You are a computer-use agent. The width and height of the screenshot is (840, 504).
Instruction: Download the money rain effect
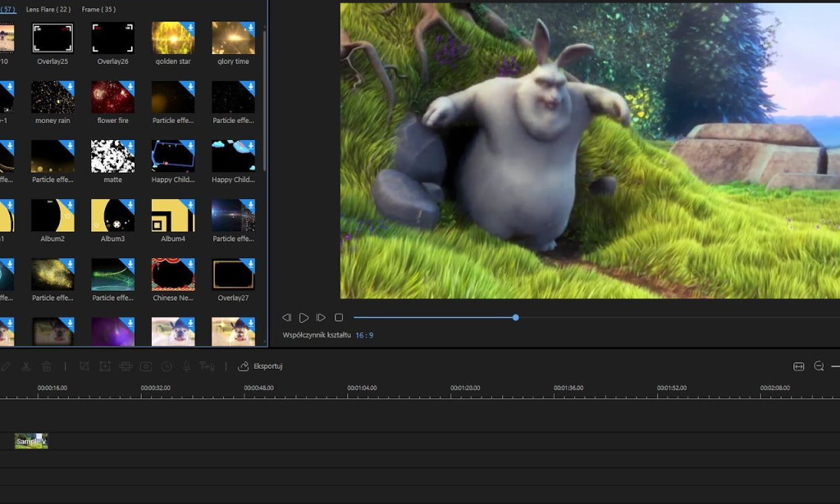coord(69,85)
